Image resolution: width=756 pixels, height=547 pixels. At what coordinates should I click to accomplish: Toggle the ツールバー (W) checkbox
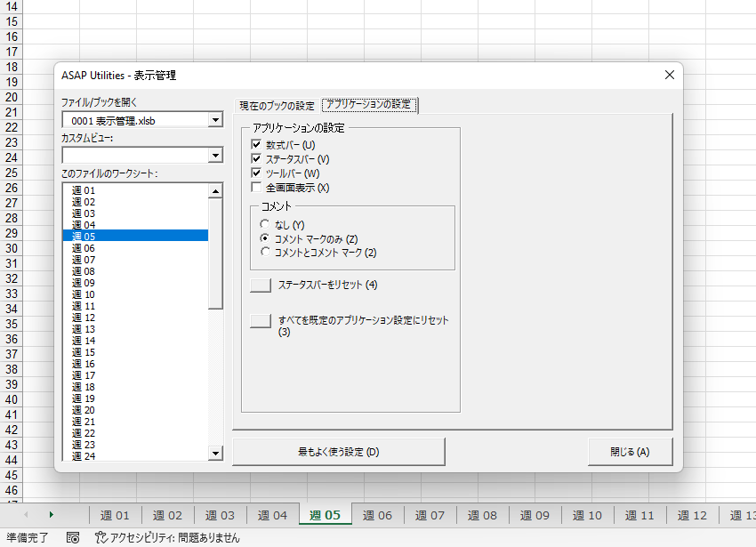[x=256, y=173]
